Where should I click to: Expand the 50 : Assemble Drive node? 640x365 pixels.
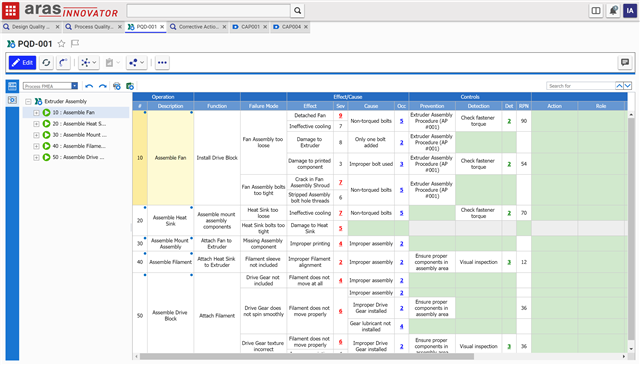click(36, 157)
